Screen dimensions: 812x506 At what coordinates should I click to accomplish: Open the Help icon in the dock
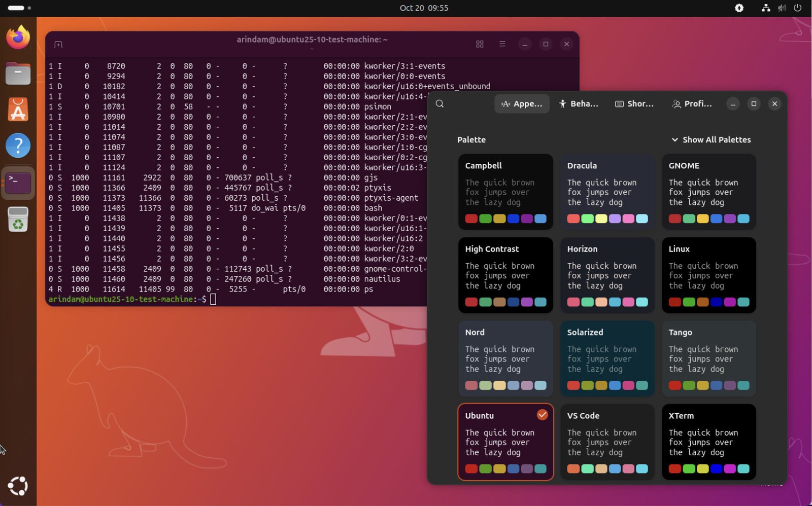[18, 146]
